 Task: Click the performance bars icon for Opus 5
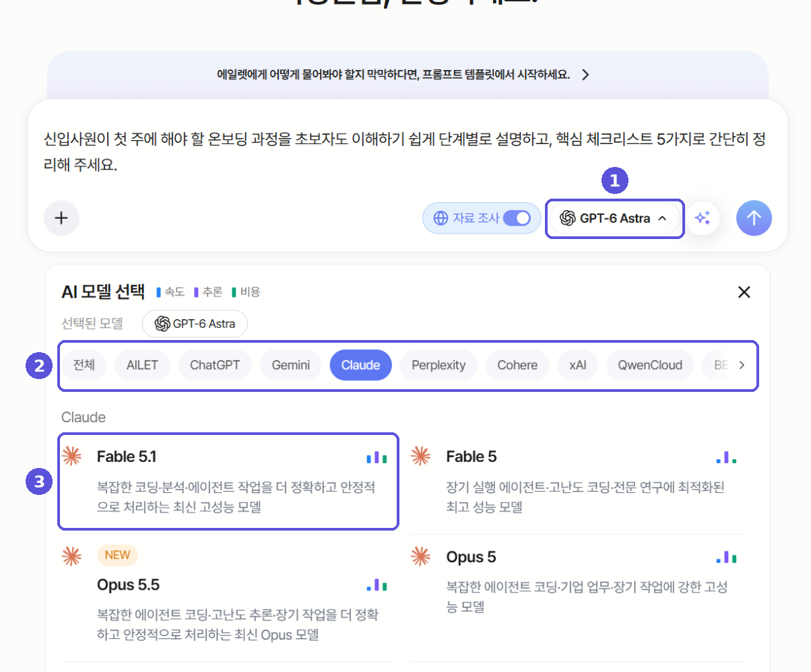coord(726,557)
